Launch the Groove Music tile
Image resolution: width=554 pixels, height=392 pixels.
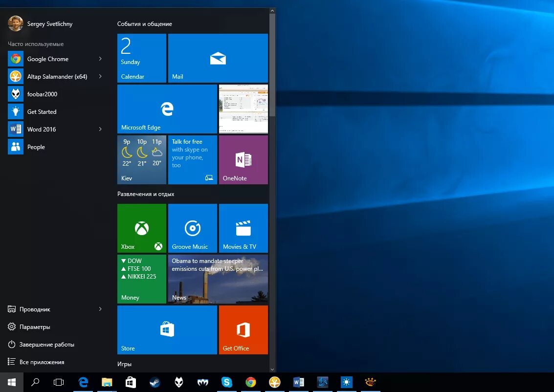(x=193, y=228)
